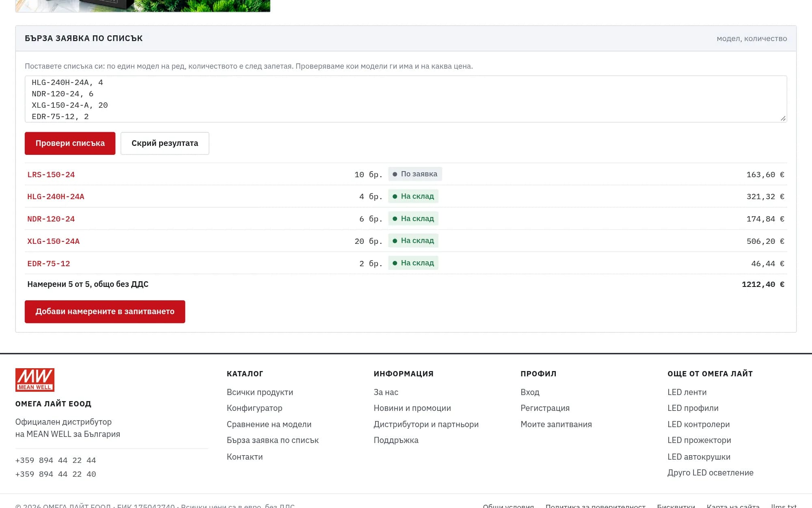The image size is (812, 508).
Task: Open LED прожектори link
Action: click(x=699, y=440)
